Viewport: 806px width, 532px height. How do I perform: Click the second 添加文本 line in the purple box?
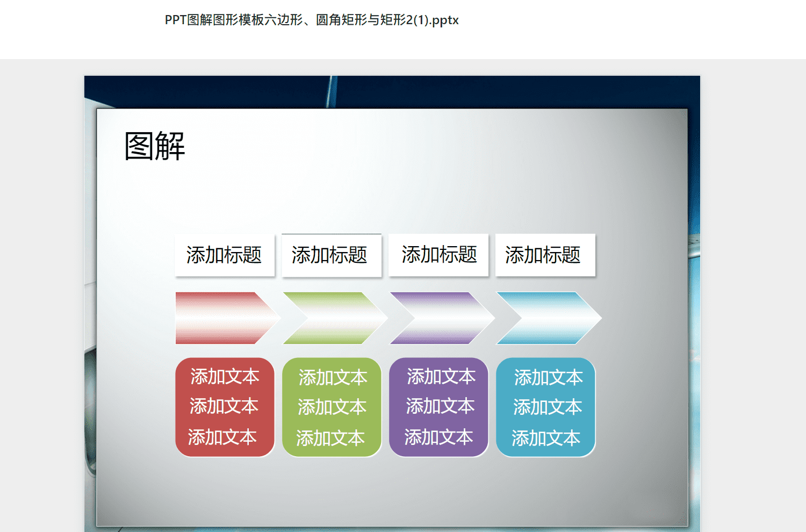[440, 406]
